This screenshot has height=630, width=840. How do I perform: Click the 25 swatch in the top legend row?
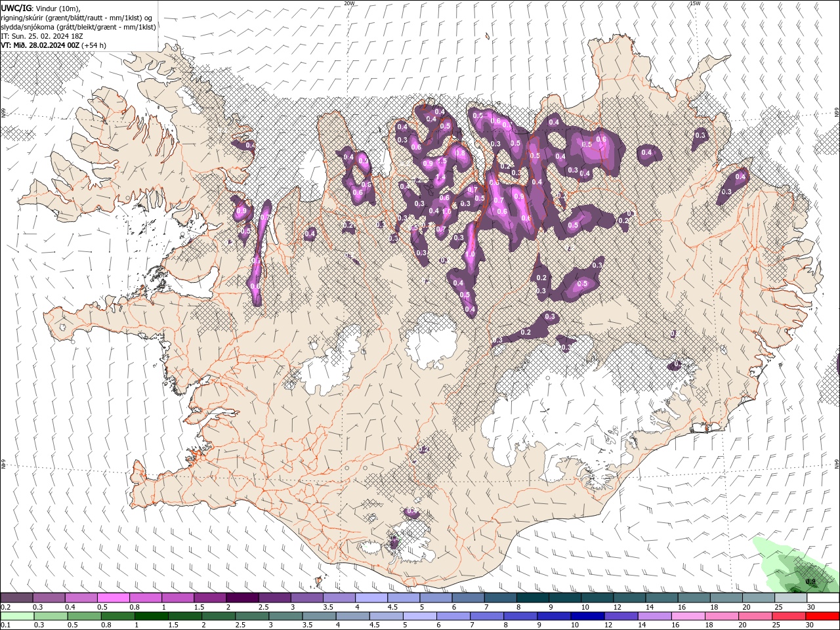[791, 598]
